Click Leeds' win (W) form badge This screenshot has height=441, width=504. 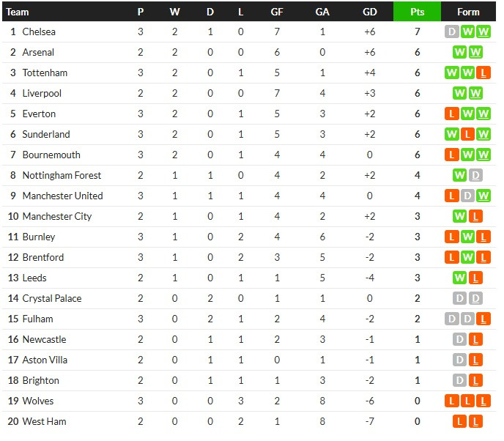point(459,278)
